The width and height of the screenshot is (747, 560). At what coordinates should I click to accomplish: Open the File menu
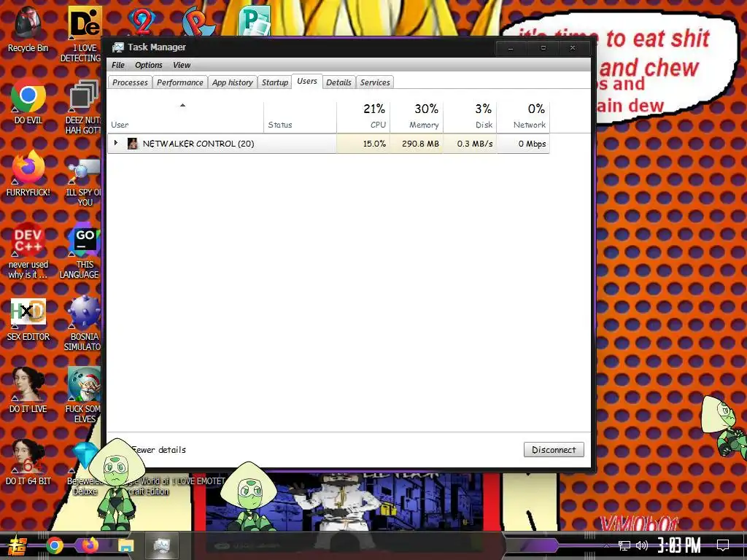tap(117, 65)
